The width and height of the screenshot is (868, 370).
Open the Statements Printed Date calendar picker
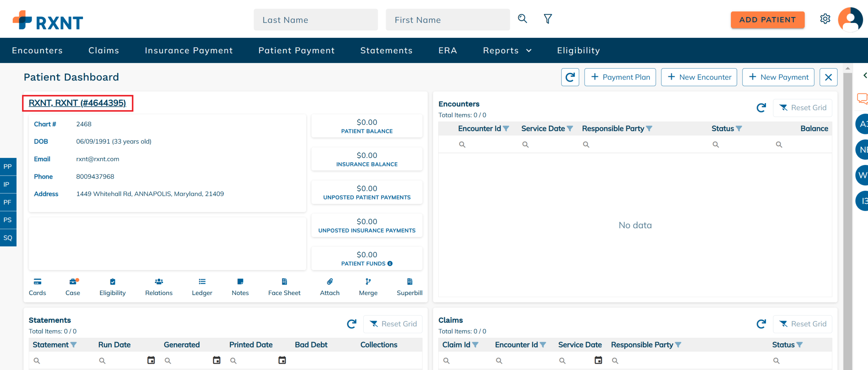coord(282,360)
